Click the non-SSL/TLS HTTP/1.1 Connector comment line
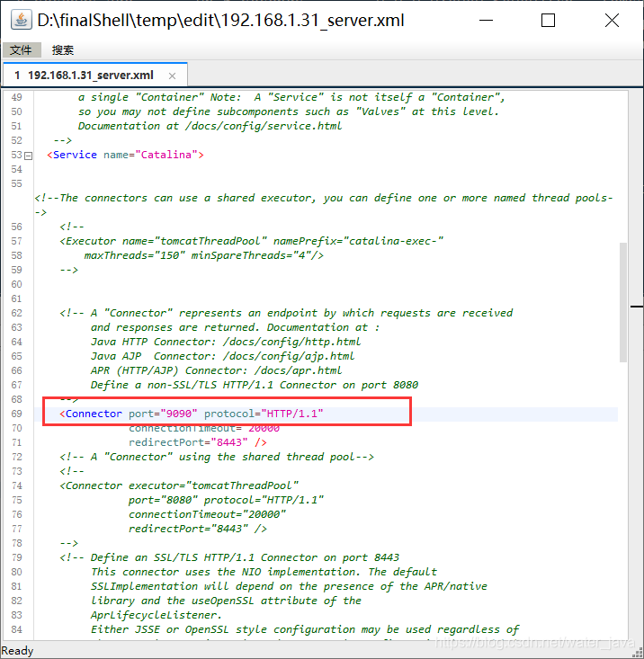644x659 pixels. (255, 385)
